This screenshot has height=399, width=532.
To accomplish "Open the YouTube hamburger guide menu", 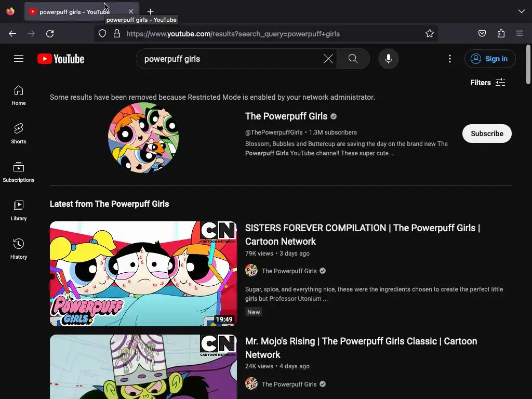I will click(19, 59).
